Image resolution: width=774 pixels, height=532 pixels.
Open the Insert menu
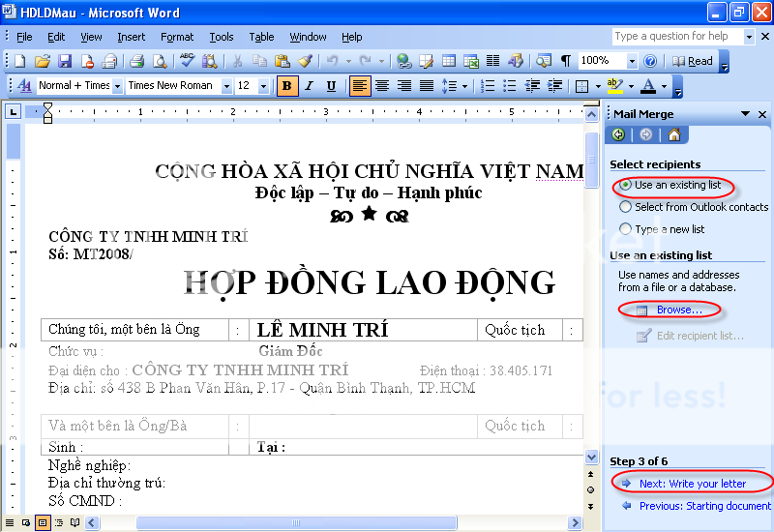[132, 37]
